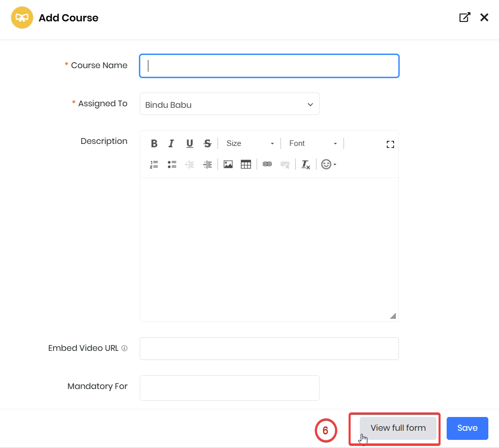The image size is (499, 448).
Task: Insert a table in the editor
Action: coord(246,164)
